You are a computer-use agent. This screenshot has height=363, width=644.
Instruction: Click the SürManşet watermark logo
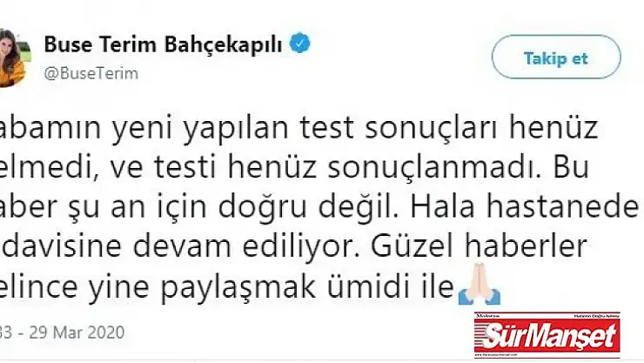click(x=547, y=335)
